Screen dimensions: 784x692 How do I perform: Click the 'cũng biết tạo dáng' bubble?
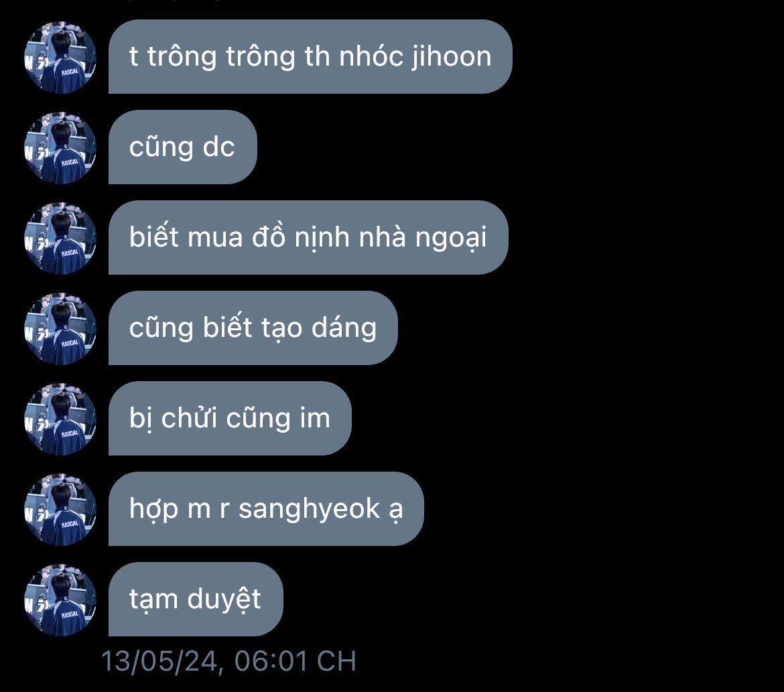253,328
